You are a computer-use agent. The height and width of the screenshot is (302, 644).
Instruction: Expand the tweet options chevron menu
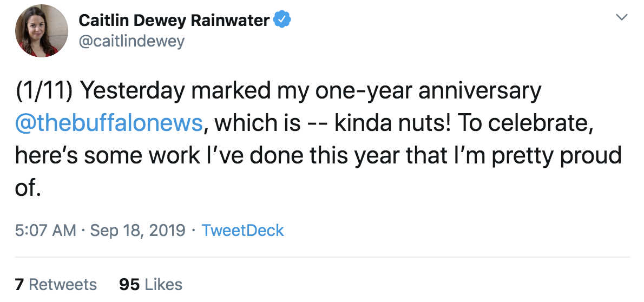(x=622, y=18)
